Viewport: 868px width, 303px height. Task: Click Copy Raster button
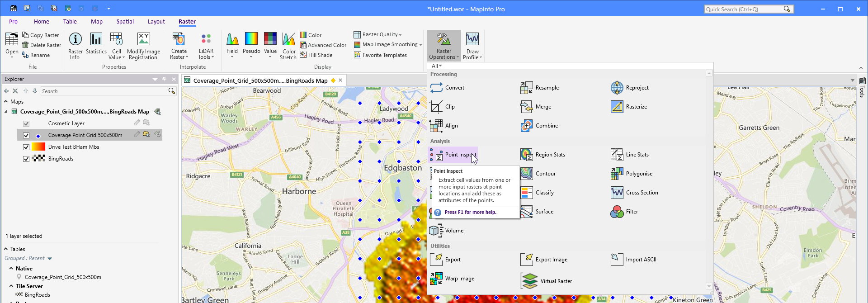click(41, 35)
